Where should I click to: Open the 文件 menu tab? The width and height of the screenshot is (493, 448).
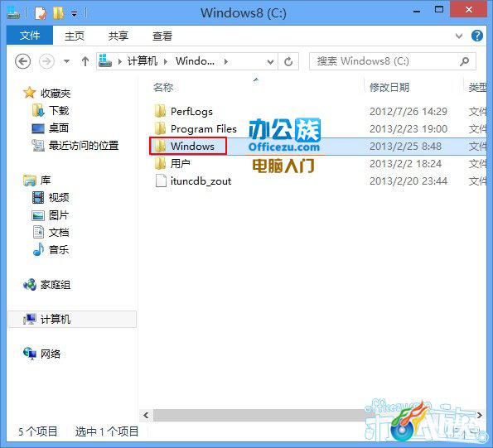tap(30, 35)
